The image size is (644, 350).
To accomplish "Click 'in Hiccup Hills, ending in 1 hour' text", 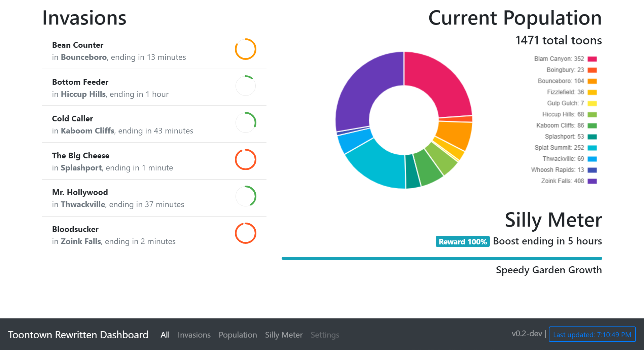I will click(x=110, y=94).
